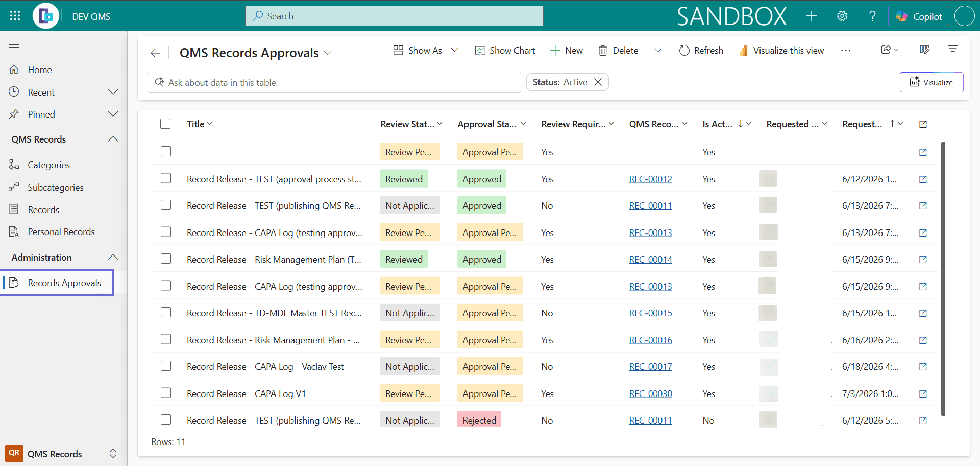Click the edit filters icon at far right

coord(952,49)
